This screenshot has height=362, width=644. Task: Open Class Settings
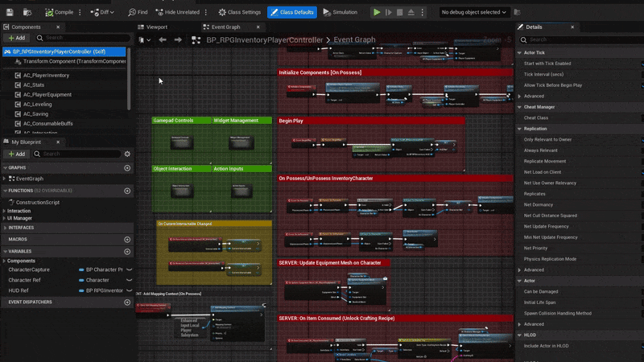(x=241, y=12)
